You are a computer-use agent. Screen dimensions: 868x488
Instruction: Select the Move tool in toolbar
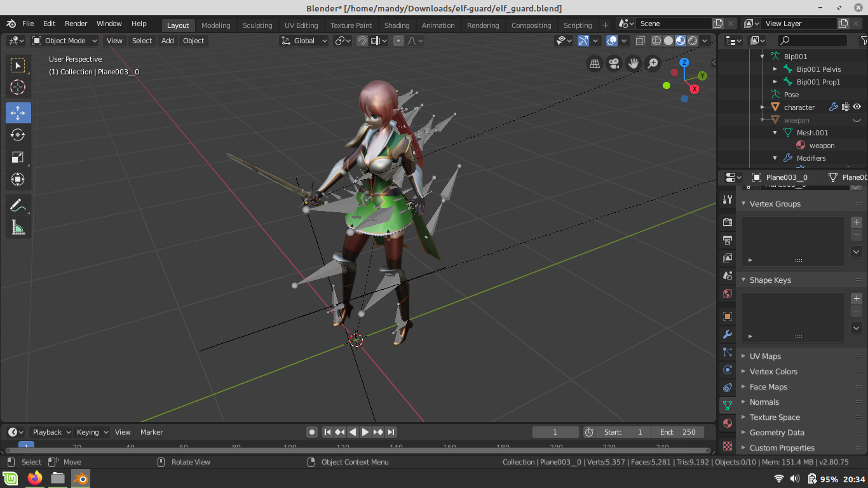point(18,113)
